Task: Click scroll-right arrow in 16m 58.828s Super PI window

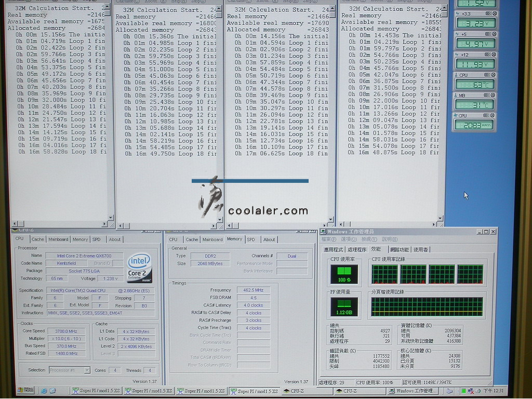Action: pos(104,224)
